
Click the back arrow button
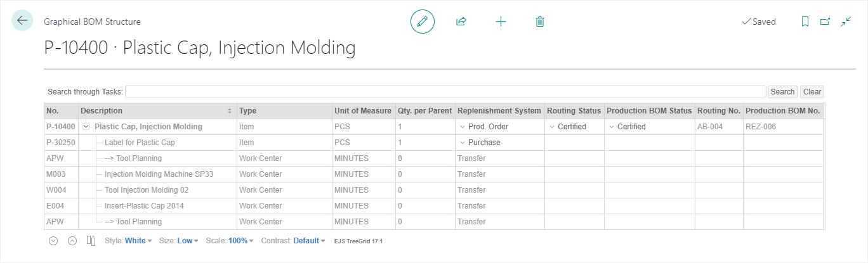tap(22, 21)
